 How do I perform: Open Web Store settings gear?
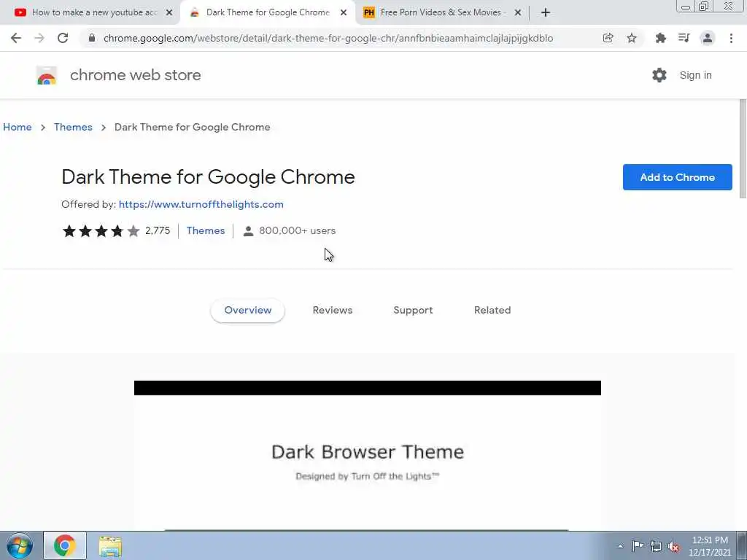[x=659, y=75]
